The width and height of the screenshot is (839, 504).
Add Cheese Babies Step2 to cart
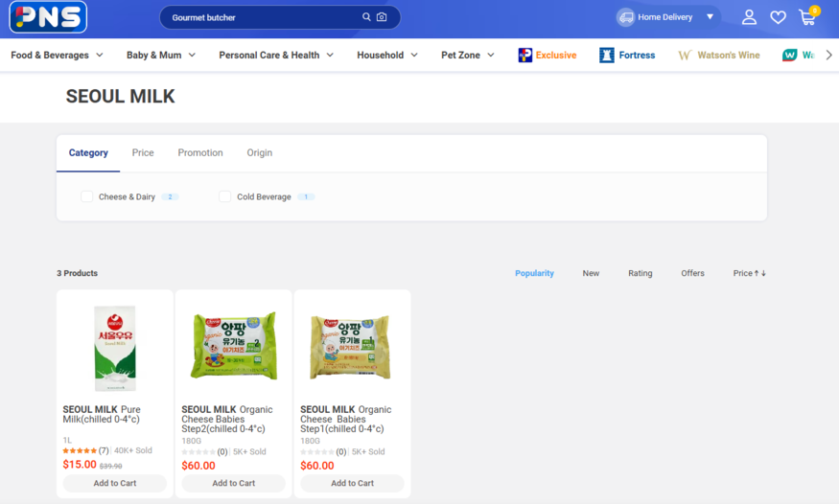coord(234,483)
